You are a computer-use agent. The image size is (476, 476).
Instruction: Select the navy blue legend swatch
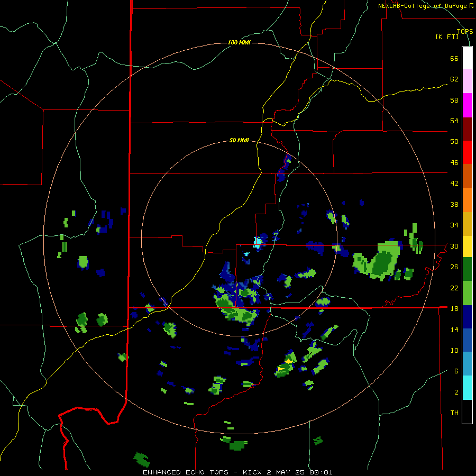467,317
